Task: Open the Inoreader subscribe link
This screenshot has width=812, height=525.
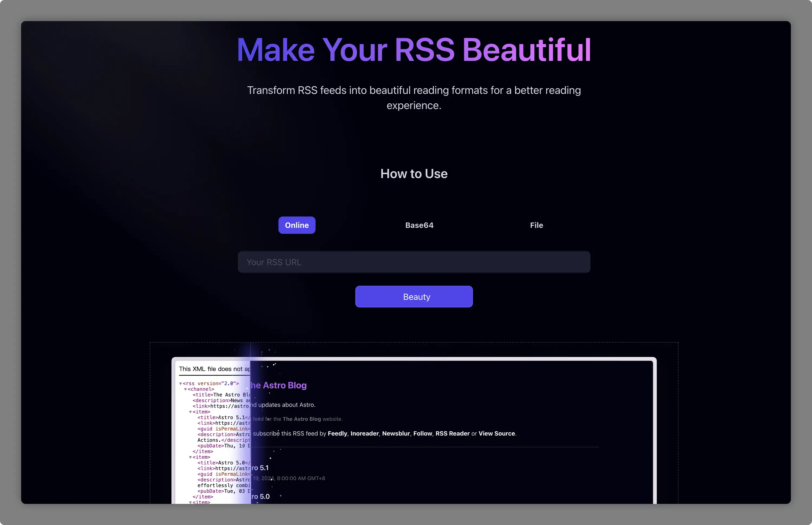Action: (x=364, y=433)
